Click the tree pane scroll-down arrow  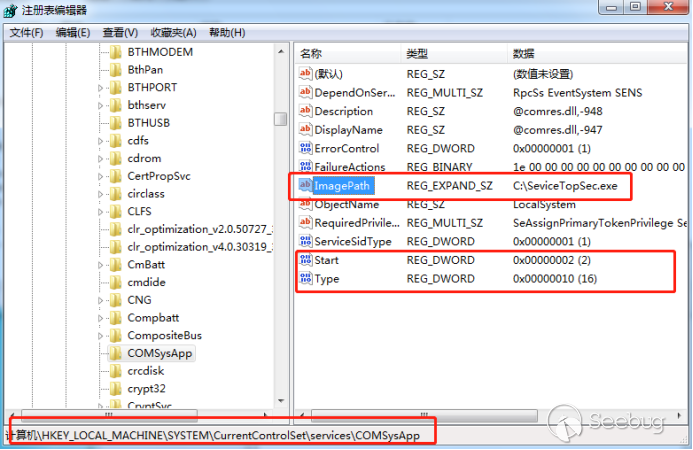point(281,400)
